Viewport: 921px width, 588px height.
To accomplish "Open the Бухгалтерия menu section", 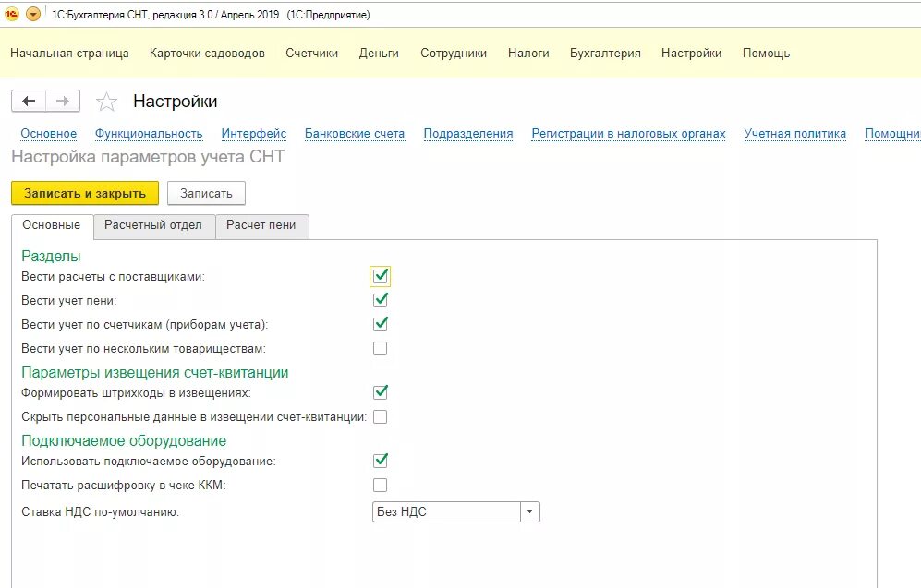I will point(605,54).
